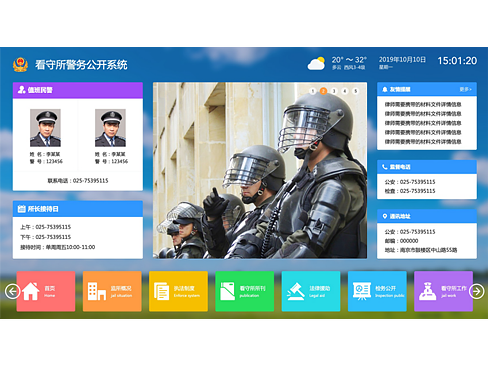This screenshot has height=366, width=488.
Task: Click the police badge emblem logo
Action: [20, 64]
